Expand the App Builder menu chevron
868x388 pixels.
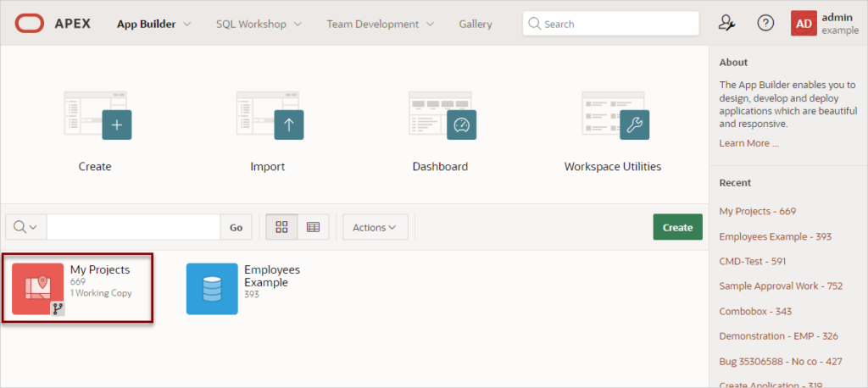click(187, 25)
